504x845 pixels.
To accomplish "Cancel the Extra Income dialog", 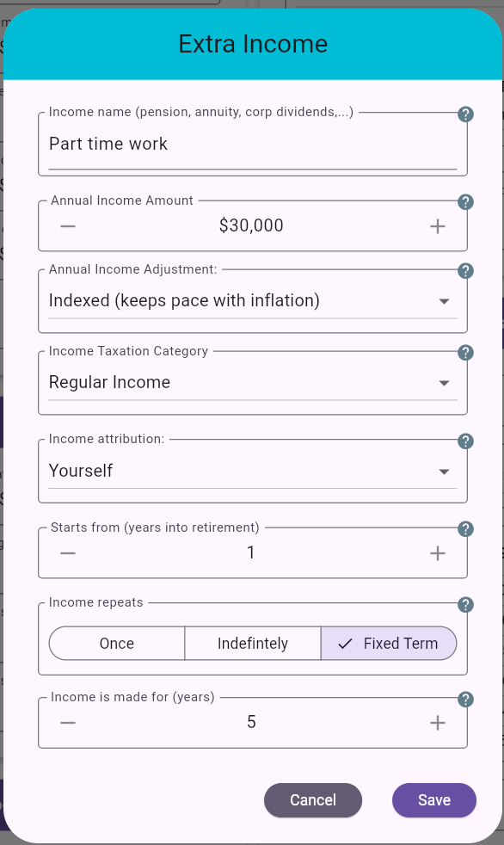I will 313,799.
